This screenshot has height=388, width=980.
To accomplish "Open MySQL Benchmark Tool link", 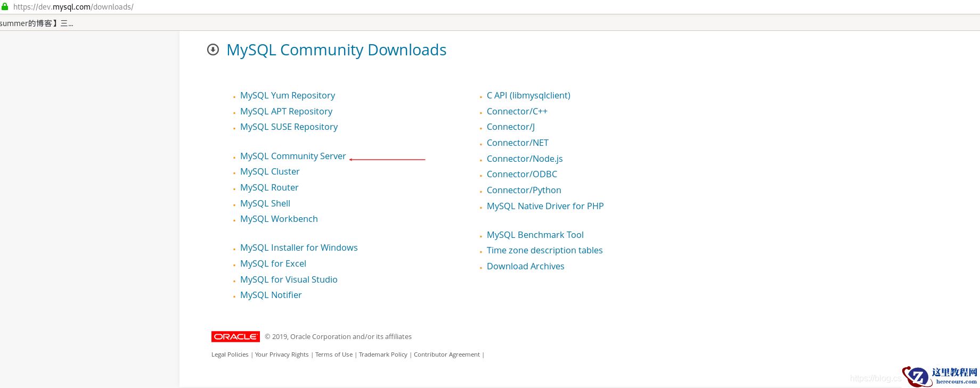I will pyautogui.click(x=535, y=235).
